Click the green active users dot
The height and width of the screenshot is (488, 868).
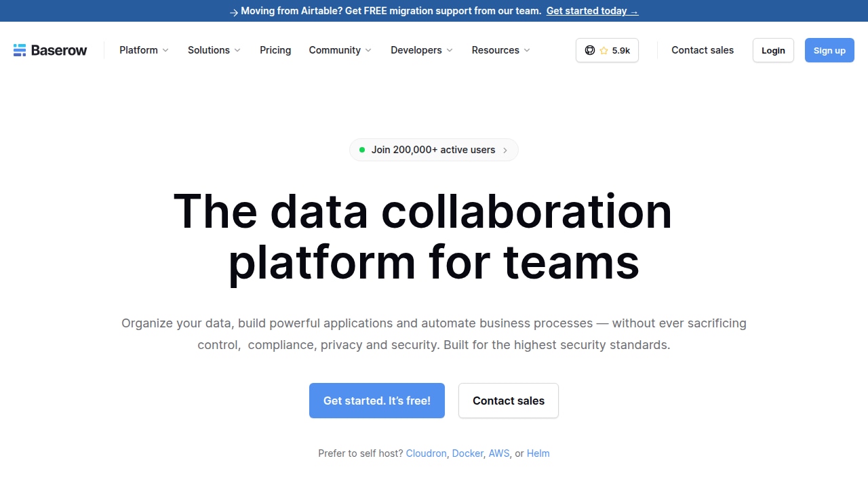pos(362,150)
